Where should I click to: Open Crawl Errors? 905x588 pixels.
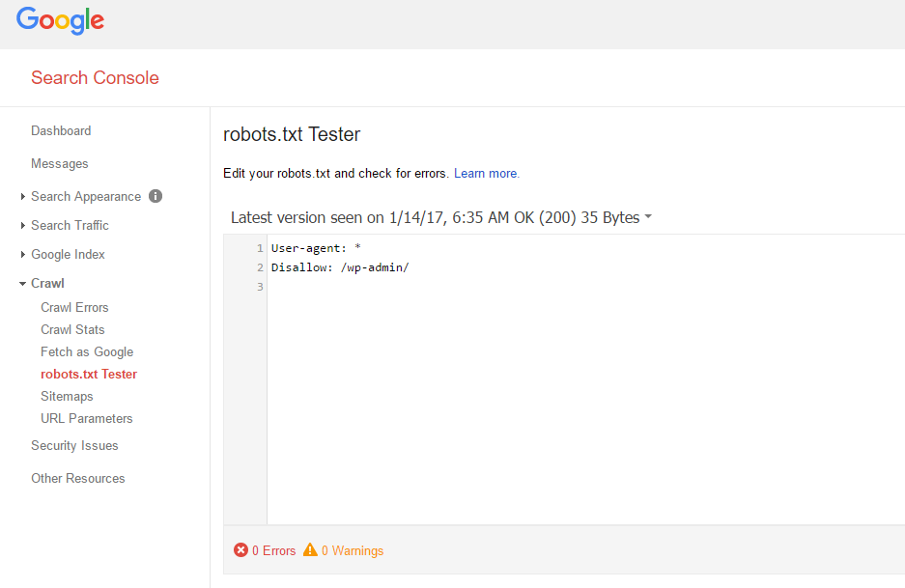[74, 308]
